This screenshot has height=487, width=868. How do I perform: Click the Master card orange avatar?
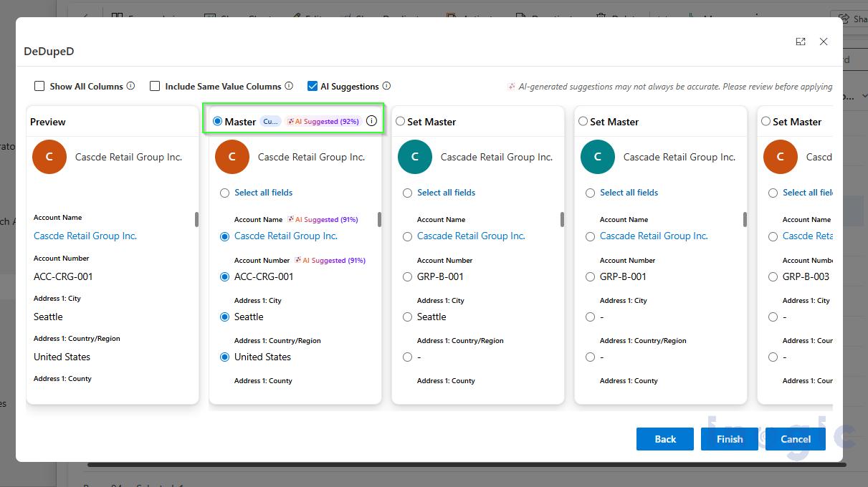click(x=232, y=157)
